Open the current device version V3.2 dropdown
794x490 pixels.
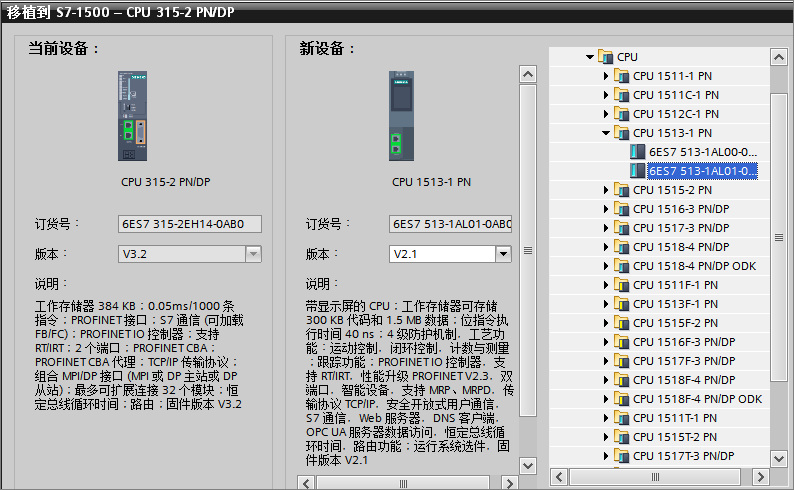[x=253, y=254]
